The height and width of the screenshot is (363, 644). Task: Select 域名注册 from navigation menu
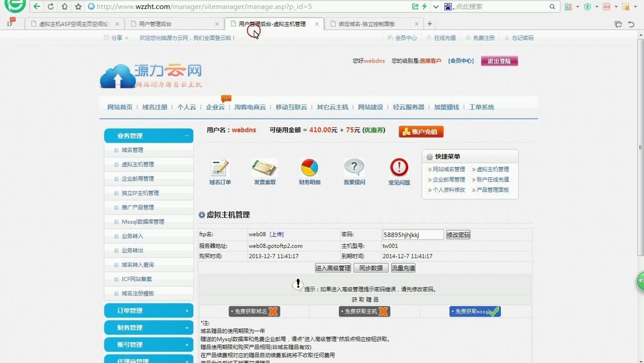[x=155, y=107]
